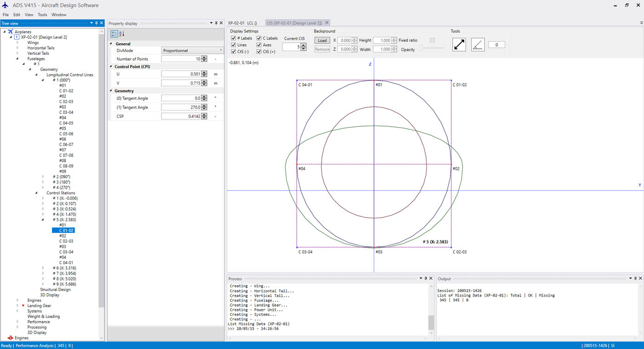Screen dimensions: 644x349
Task: Open Output panel options arrow
Action: pyautogui.click(x=630, y=279)
